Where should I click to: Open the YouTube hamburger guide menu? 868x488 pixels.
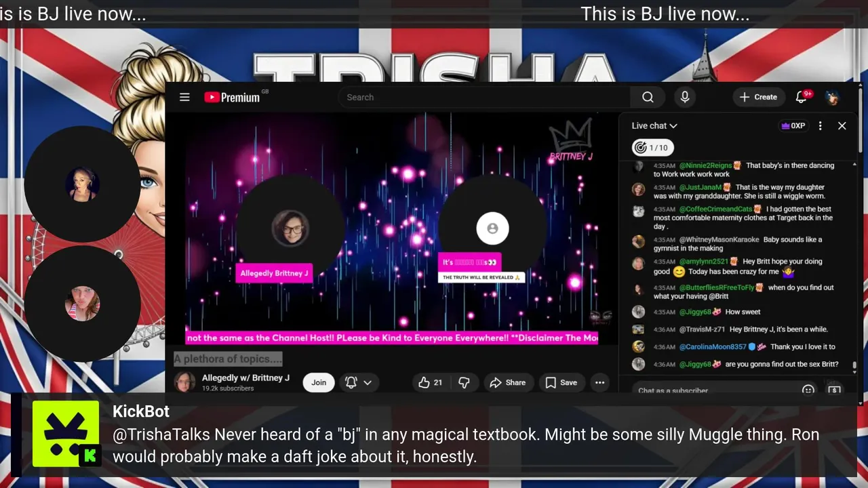tap(184, 97)
